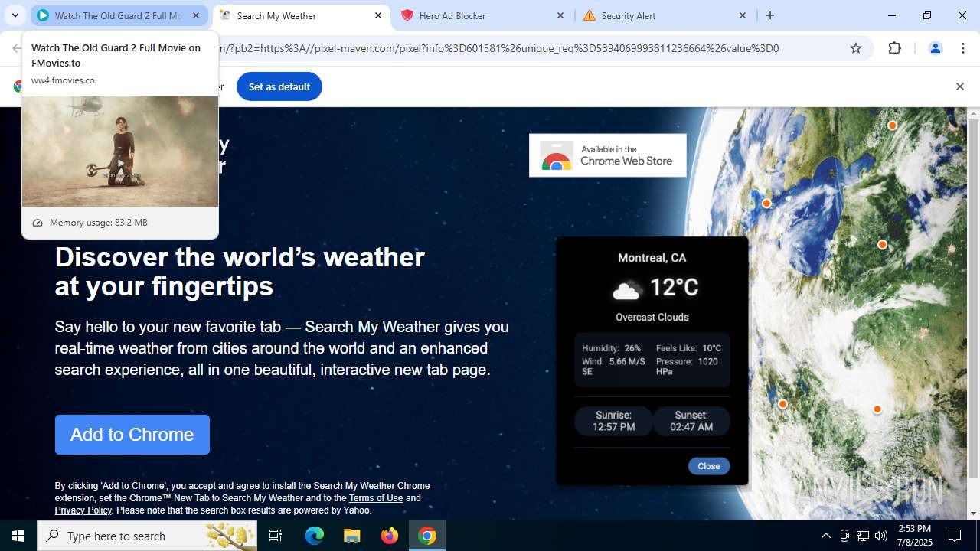Click the Add to Chrome button
This screenshot has width=980, height=551.
132,435
